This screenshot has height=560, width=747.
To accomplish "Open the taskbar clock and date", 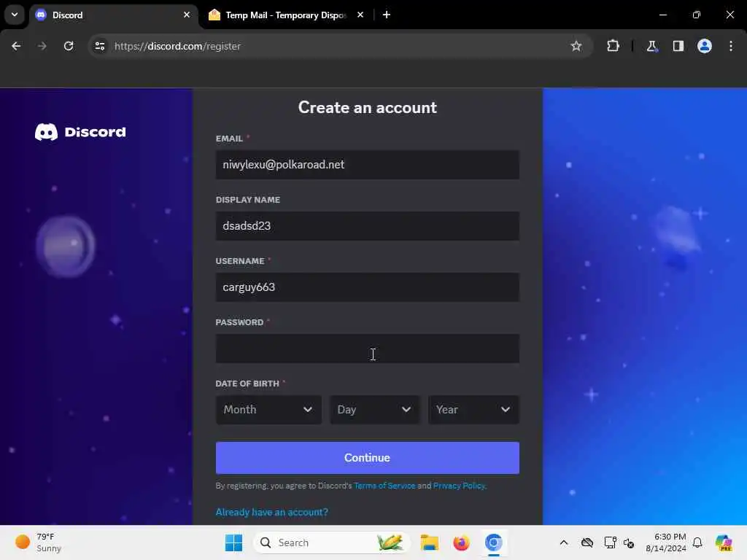I will (x=665, y=542).
